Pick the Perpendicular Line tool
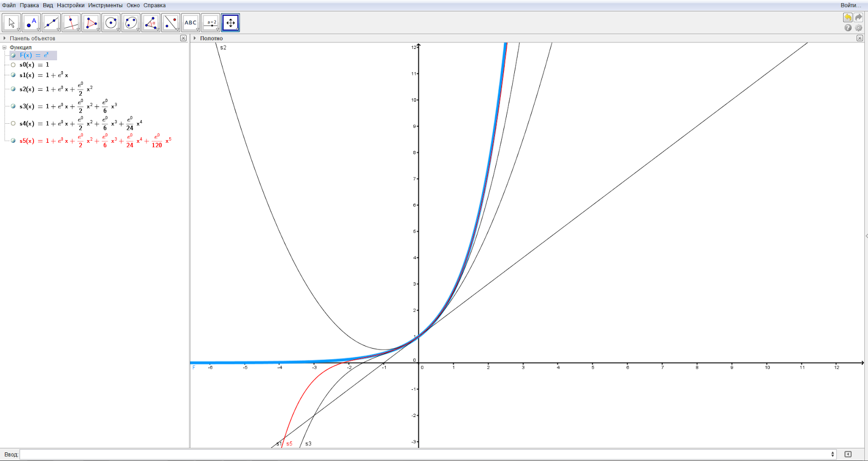Image resolution: width=868 pixels, height=461 pixels. click(x=71, y=23)
